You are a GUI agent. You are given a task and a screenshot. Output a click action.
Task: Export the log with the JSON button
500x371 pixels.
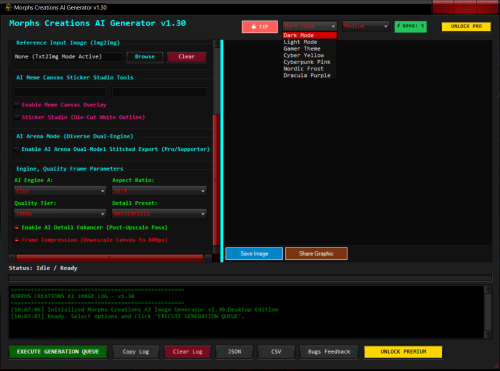coord(234,352)
